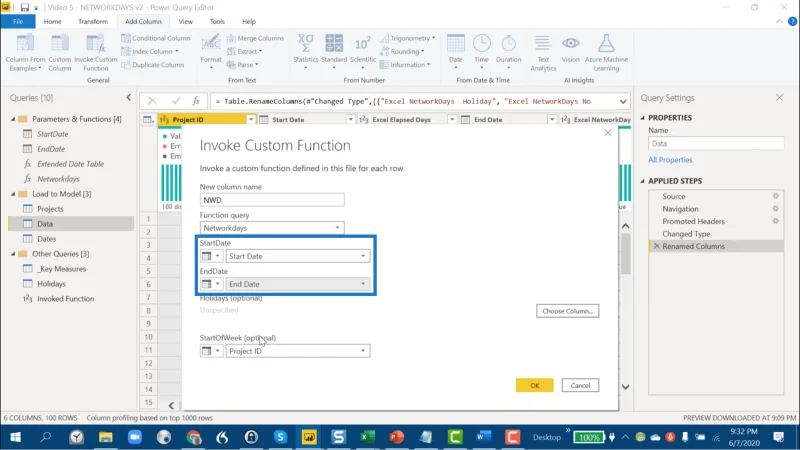Open Trigonometry dropdown

(408, 38)
